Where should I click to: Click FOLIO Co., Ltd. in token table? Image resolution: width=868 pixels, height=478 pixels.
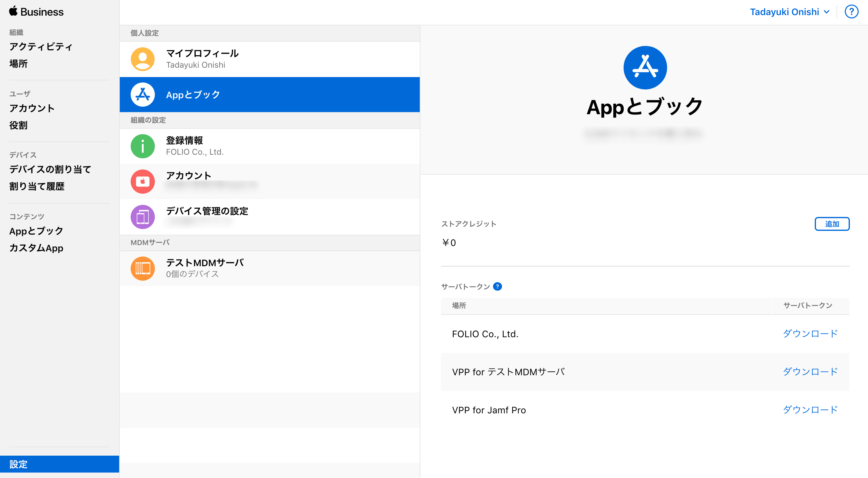[x=485, y=334]
